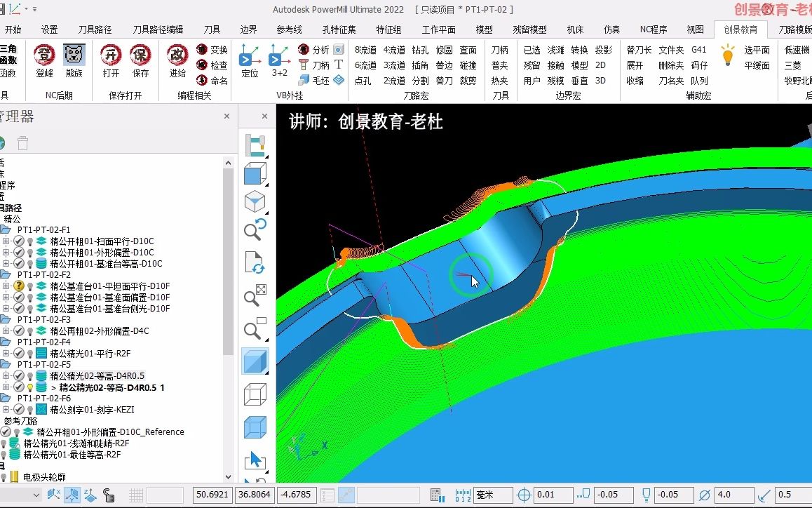Click the 选平面 button
This screenshot has height=508, width=812.
click(x=757, y=50)
